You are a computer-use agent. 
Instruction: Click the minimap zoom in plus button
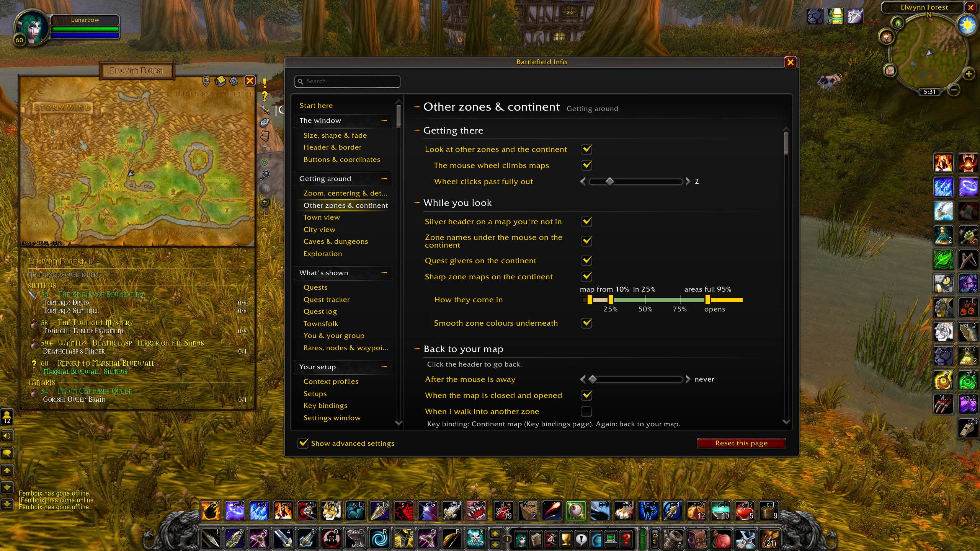[969, 74]
